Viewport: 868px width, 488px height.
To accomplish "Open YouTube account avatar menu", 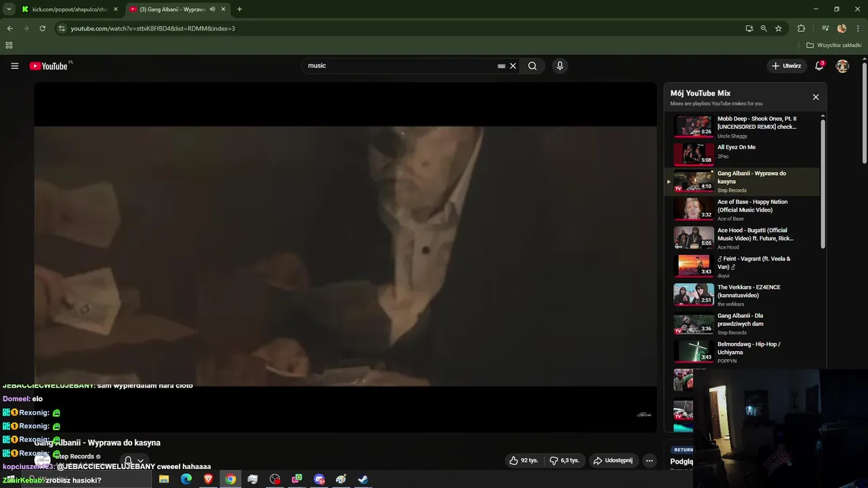I will point(842,66).
